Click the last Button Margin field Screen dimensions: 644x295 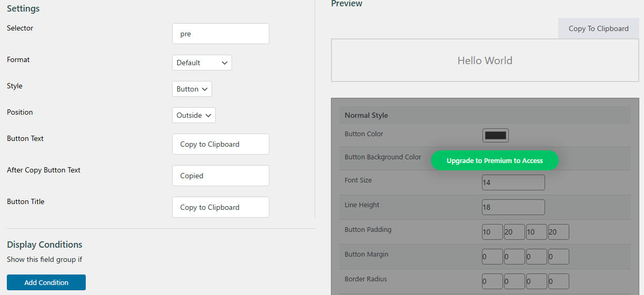[x=559, y=257]
